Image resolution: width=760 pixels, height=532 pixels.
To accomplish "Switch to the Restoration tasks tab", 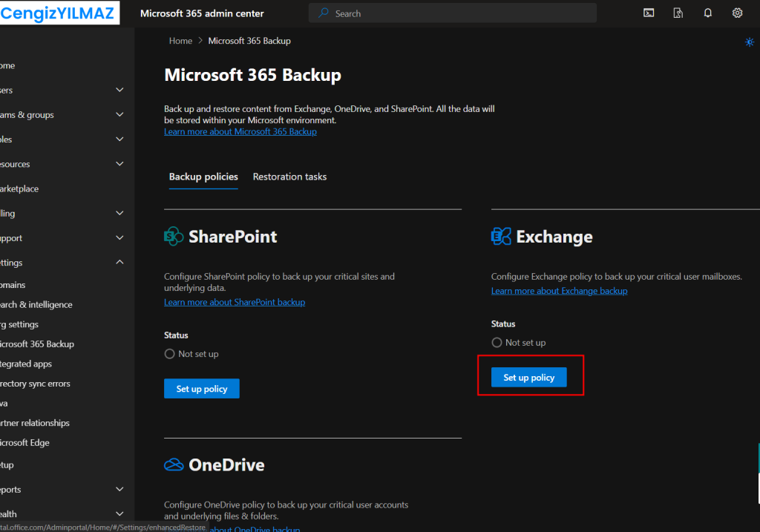I will point(289,177).
